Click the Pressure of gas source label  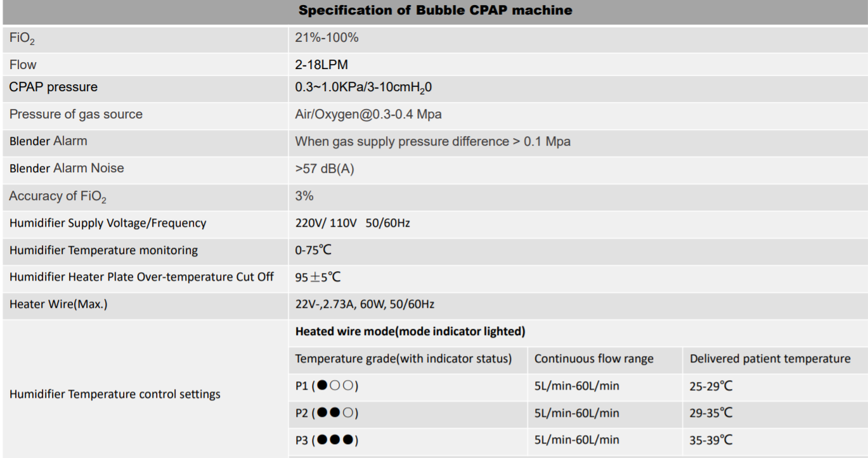click(x=75, y=115)
